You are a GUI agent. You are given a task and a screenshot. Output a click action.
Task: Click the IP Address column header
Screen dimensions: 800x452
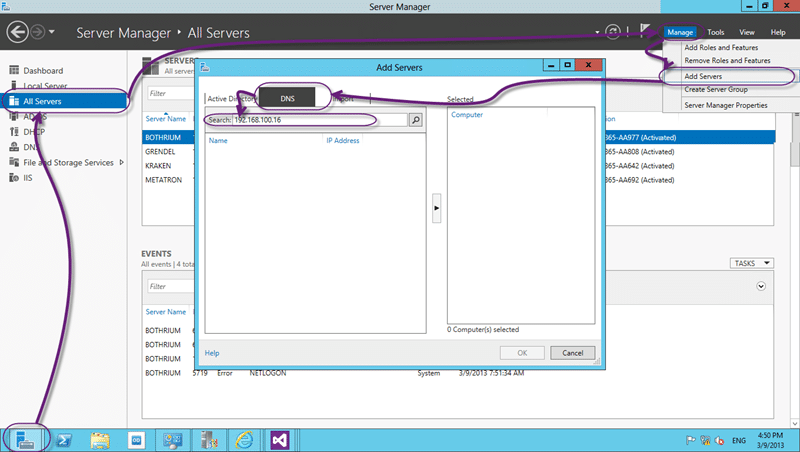click(x=342, y=140)
